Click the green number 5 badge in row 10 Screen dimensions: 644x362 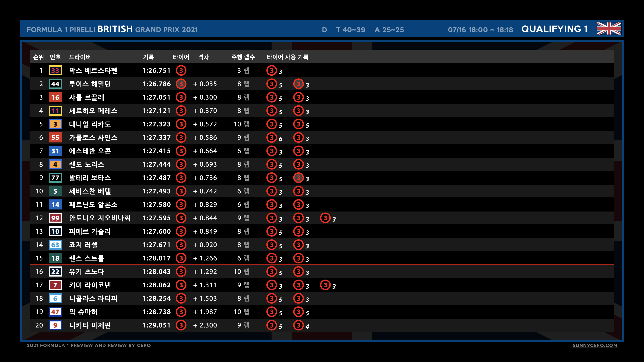click(55, 191)
